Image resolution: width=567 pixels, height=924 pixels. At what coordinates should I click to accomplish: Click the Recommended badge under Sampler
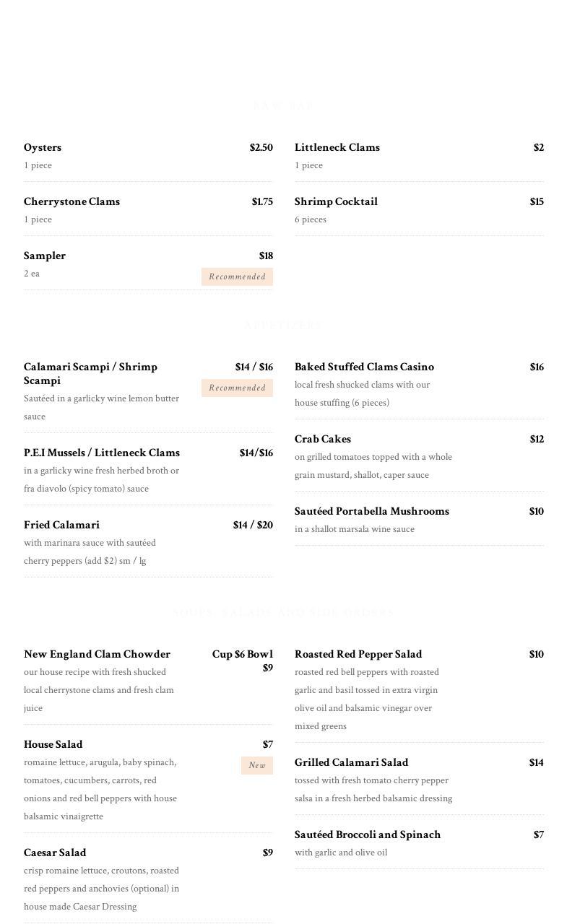[x=237, y=276]
